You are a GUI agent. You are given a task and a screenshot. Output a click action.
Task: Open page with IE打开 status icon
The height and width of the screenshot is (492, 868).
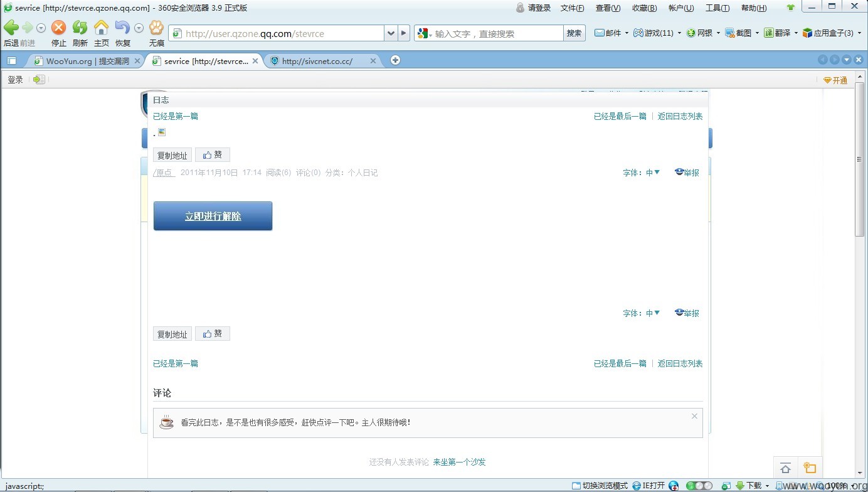[x=648, y=486]
